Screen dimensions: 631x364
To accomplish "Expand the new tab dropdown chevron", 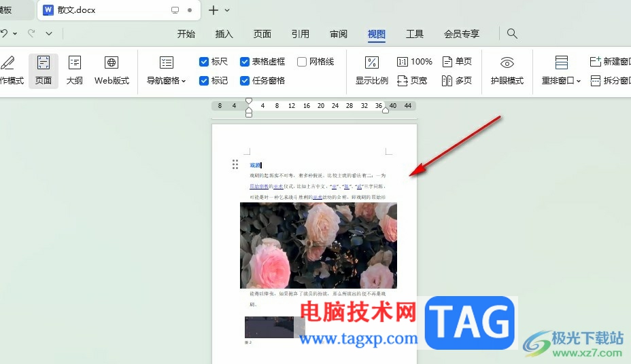I will tap(227, 10).
